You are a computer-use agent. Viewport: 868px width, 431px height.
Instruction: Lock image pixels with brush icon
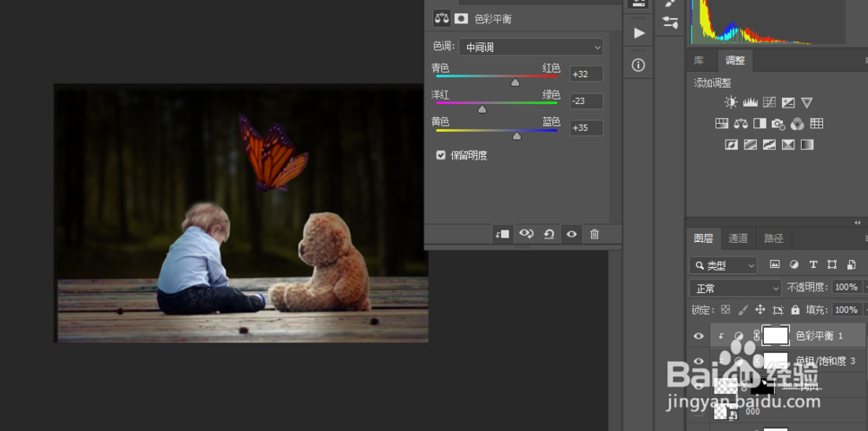(744, 310)
